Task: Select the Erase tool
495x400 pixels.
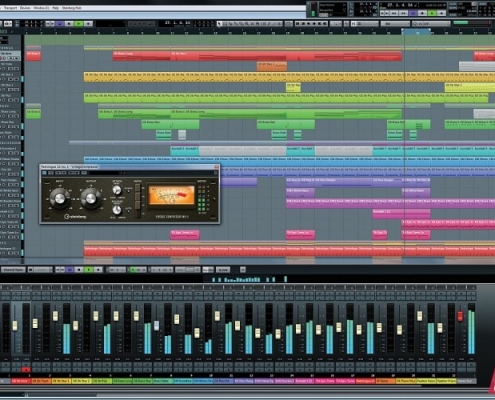Action: [241, 24]
